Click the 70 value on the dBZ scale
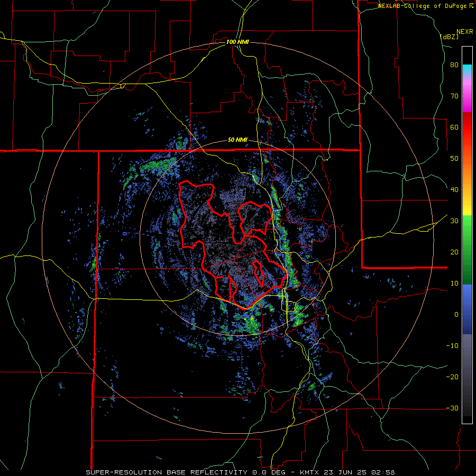 click(454, 96)
